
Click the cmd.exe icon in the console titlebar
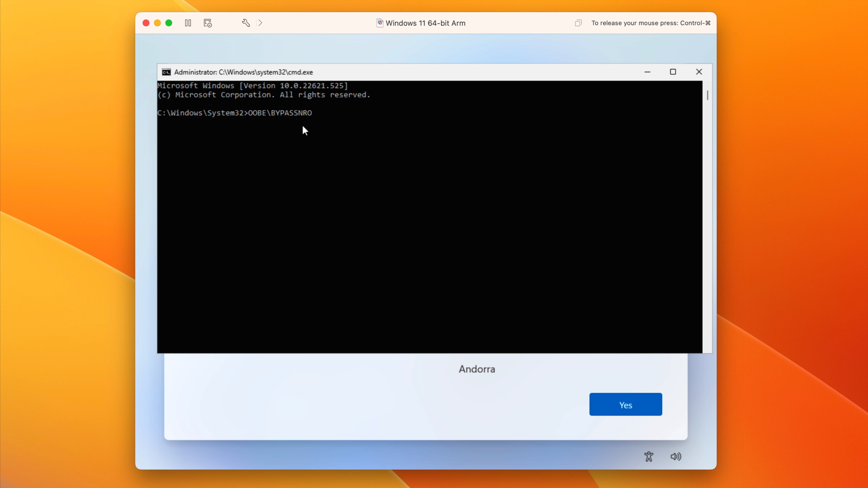(166, 72)
